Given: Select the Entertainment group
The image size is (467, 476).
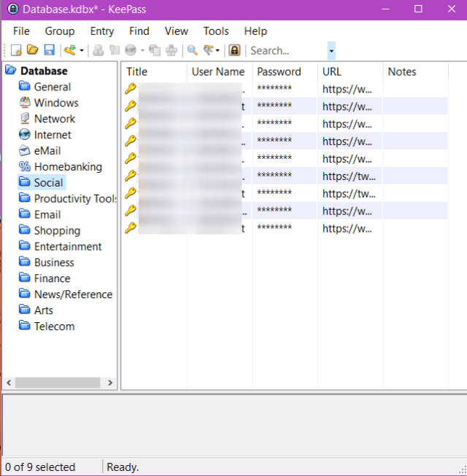Looking at the screenshot, I should click(68, 246).
